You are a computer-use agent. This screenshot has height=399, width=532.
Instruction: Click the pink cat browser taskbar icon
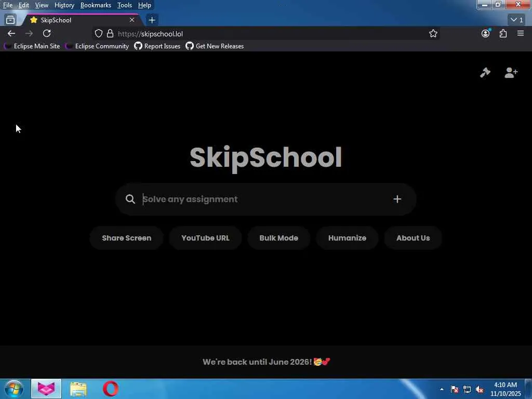pyautogui.click(x=46, y=389)
